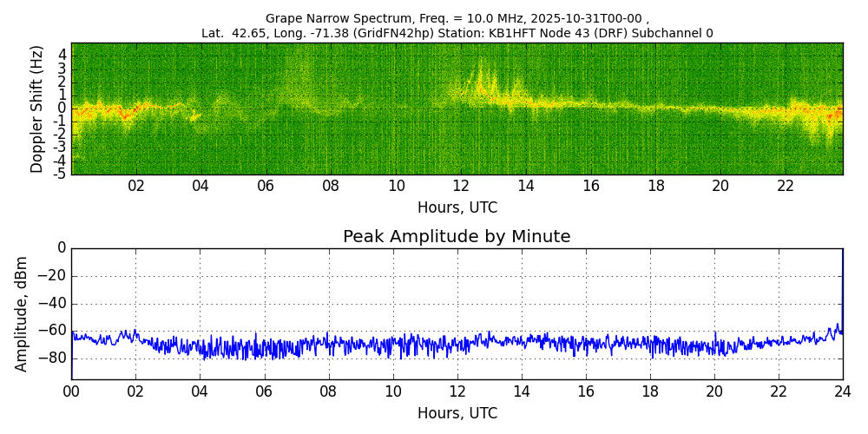Image resolution: width=868 pixels, height=434 pixels.
Task: Click "Hours, UTC" label below the spectrogram
Action: pyautogui.click(x=457, y=208)
